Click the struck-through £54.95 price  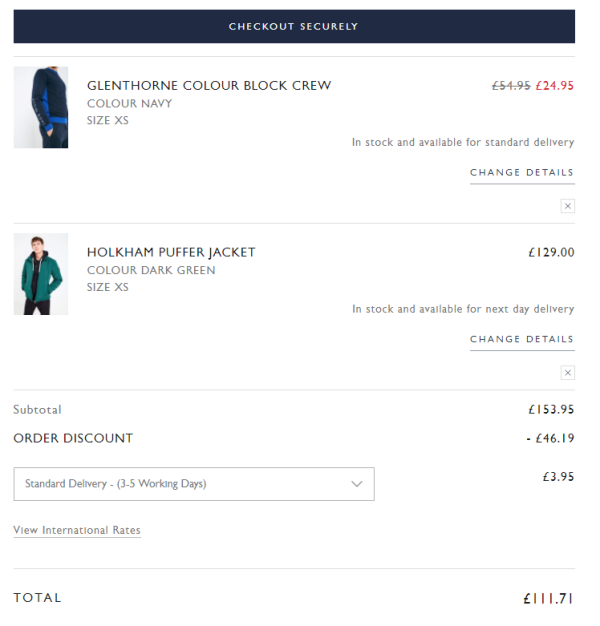click(x=511, y=85)
